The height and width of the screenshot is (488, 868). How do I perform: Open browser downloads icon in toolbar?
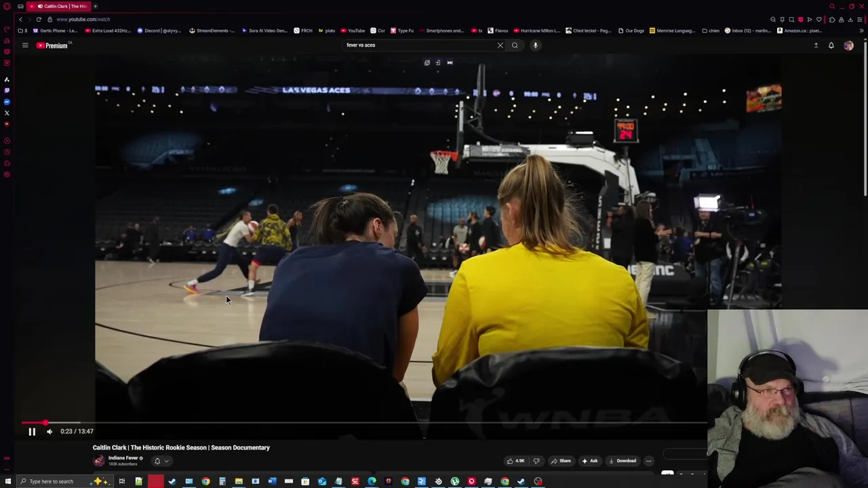[850, 20]
